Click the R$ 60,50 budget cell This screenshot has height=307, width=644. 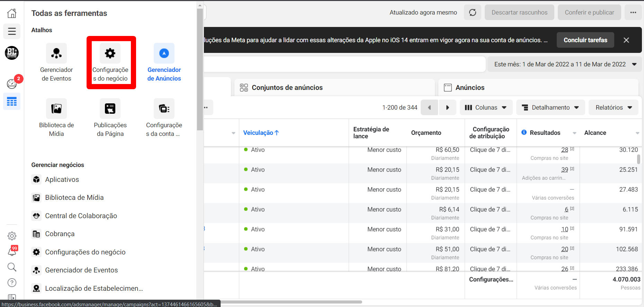click(447, 150)
